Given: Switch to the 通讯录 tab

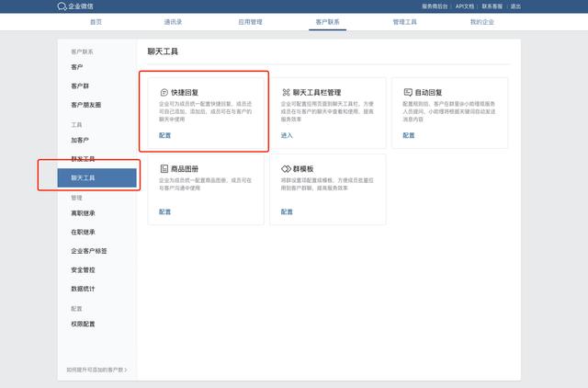Looking at the screenshot, I should pyautogui.click(x=173, y=22).
